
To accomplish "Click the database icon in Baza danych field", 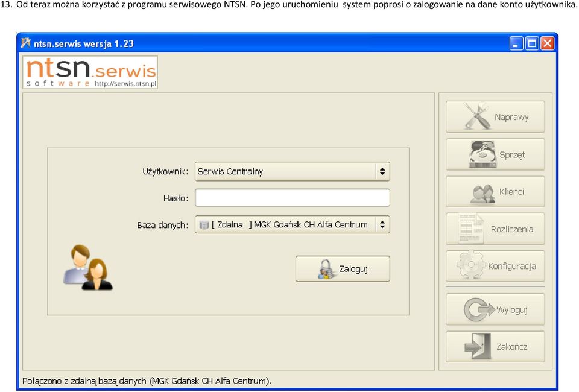I will (x=204, y=224).
